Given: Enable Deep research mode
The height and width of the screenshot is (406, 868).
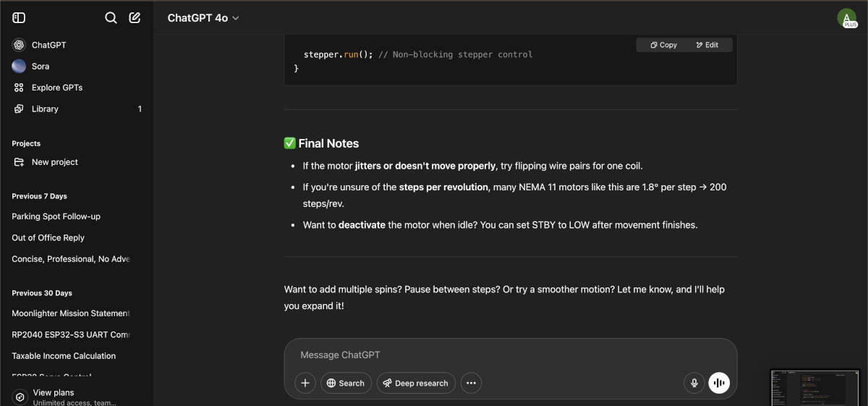Looking at the screenshot, I should [x=416, y=383].
